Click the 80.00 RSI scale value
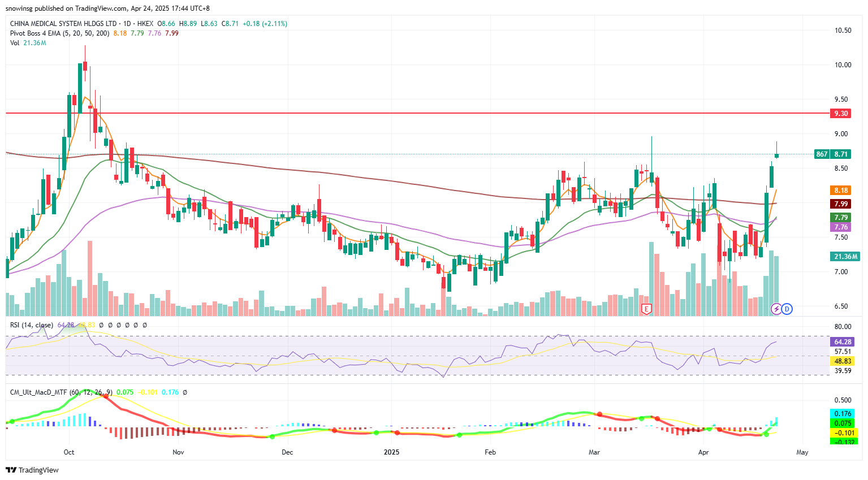The width and height of the screenshot is (868, 480). coord(843,327)
